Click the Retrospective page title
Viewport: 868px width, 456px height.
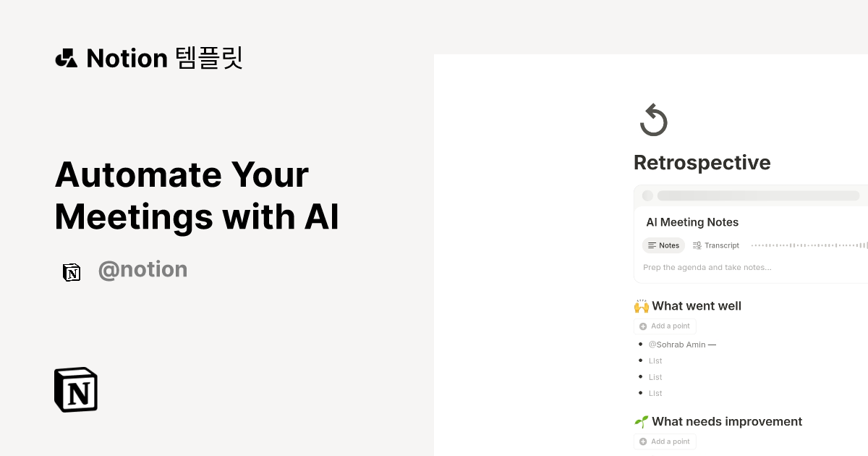(702, 162)
